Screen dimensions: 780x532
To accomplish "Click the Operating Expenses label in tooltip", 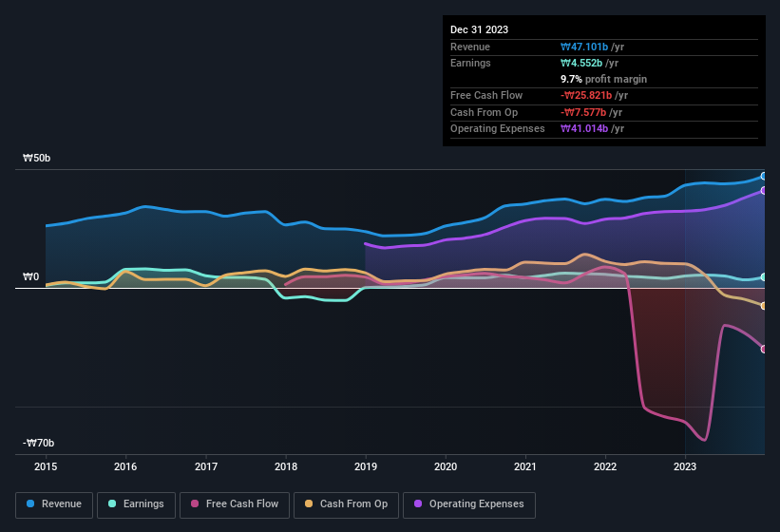I will click(498, 129).
